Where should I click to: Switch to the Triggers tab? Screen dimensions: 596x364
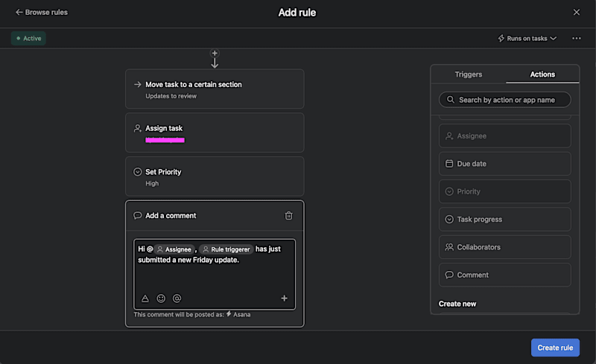tap(469, 74)
